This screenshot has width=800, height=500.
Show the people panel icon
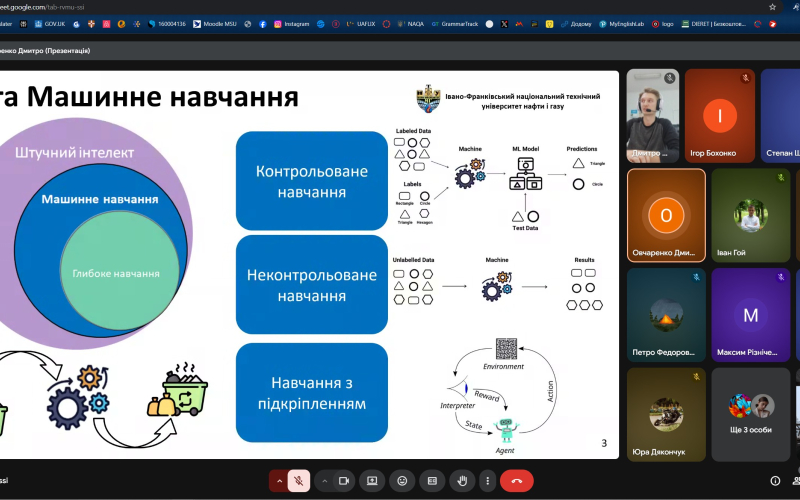[797, 481]
